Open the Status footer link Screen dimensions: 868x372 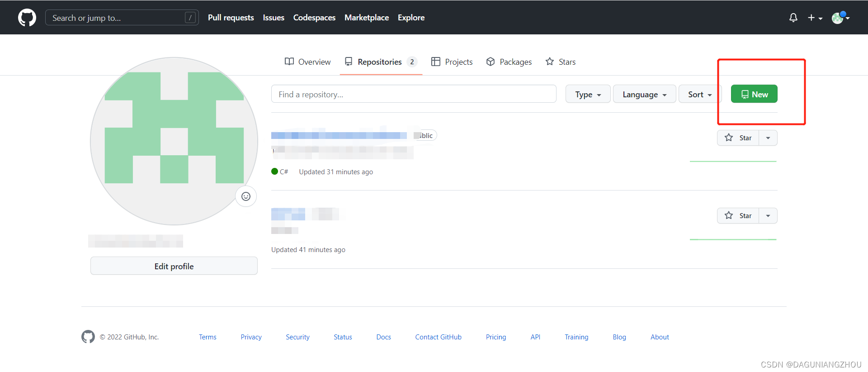[x=343, y=337]
